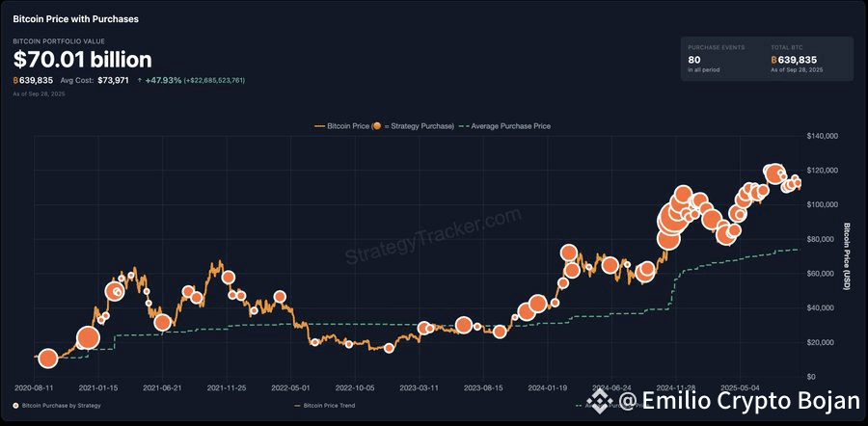Click the orange dot icon before 'Bitcoin Purchase by Strategy'
This screenshot has height=426, width=868.
pyautogui.click(x=15, y=406)
